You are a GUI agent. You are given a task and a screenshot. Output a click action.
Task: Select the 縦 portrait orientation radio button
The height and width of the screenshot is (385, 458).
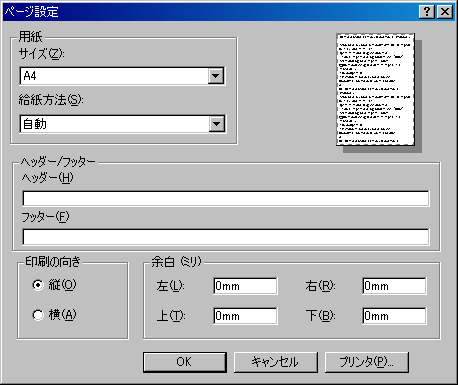pyautogui.click(x=38, y=285)
